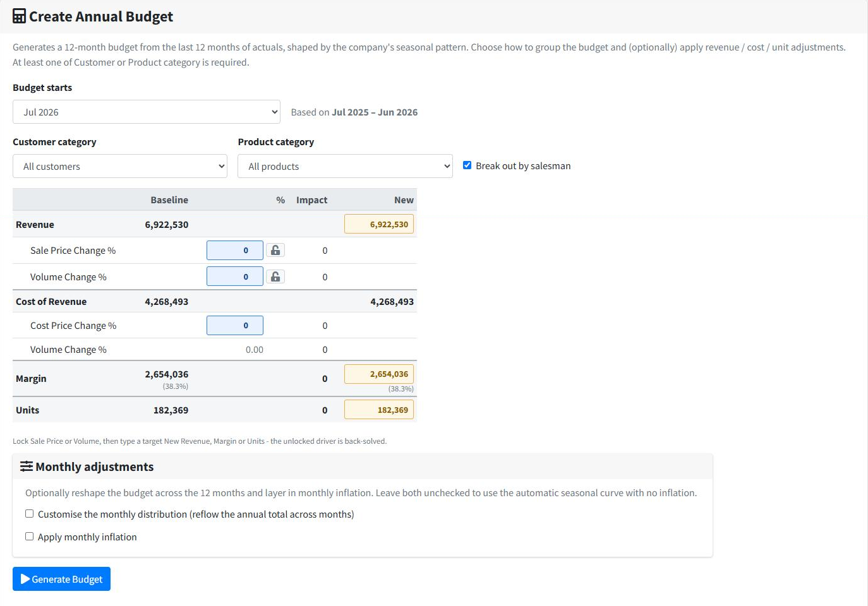Click baseline Units value 182,369

[171, 410]
